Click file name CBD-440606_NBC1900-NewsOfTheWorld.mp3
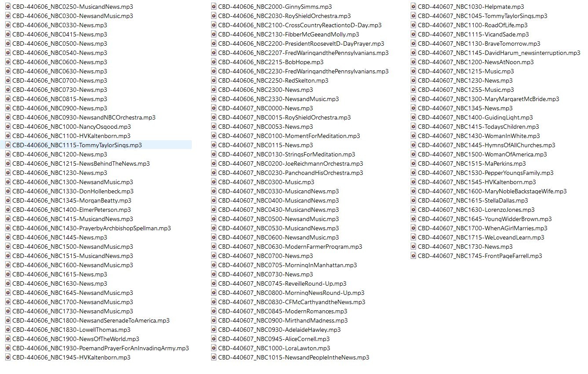The width and height of the screenshot is (588, 374). click(76, 339)
